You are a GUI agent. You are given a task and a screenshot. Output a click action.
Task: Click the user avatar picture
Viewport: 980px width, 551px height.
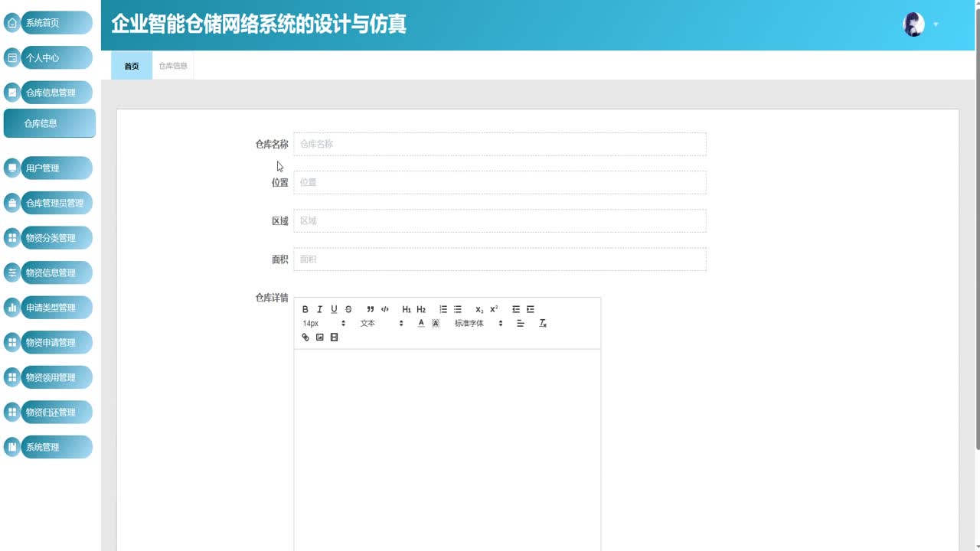(913, 24)
